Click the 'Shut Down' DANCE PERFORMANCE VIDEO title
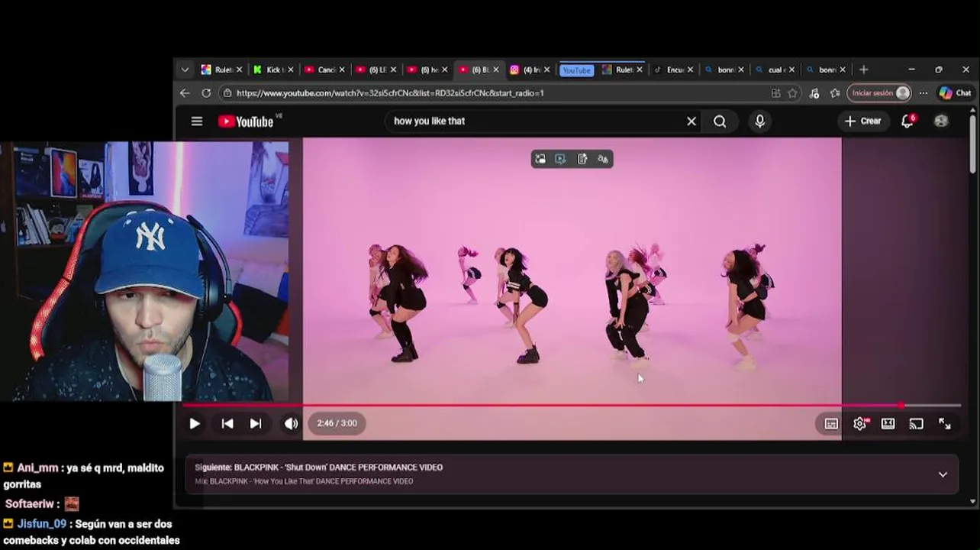The height and width of the screenshot is (550, 980). point(338,467)
